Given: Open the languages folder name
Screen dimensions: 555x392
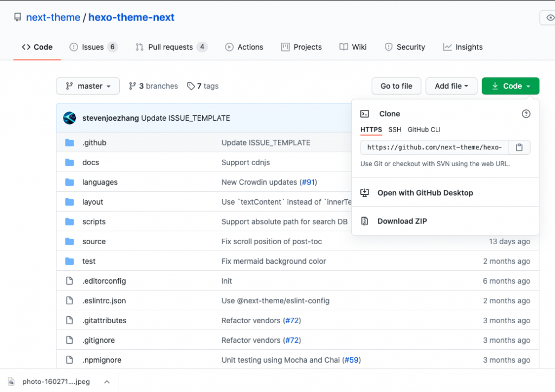Looking at the screenshot, I should 100,182.
